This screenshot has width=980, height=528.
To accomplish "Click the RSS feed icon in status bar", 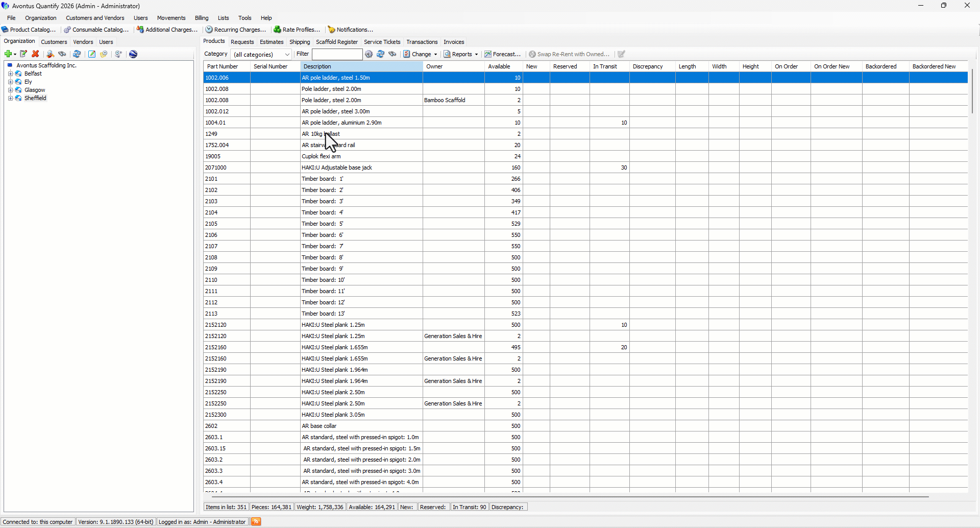I will click(256, 521).
